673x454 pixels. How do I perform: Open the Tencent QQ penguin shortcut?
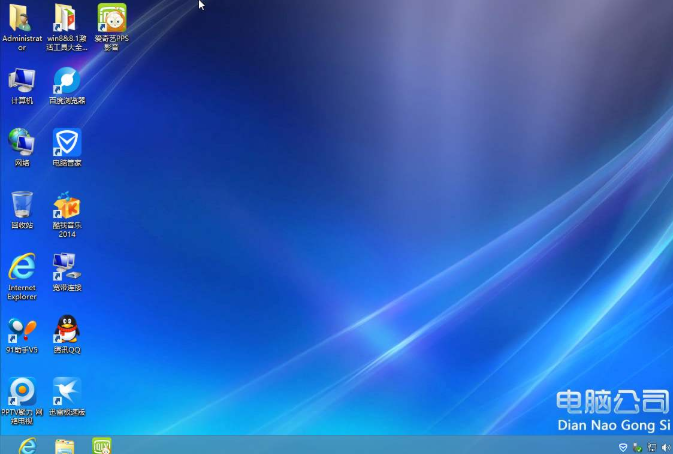click(x=67, y=329)
